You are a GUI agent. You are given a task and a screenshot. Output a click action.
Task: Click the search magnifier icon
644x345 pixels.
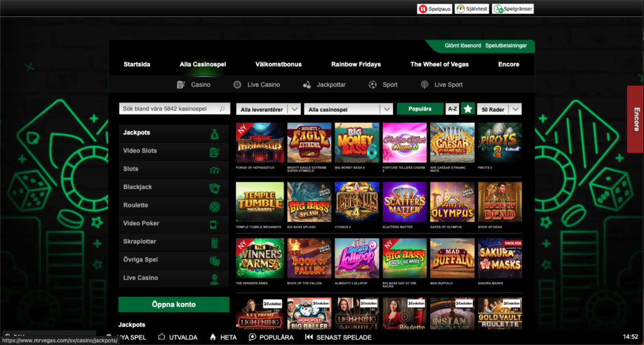tap(222, 109)
